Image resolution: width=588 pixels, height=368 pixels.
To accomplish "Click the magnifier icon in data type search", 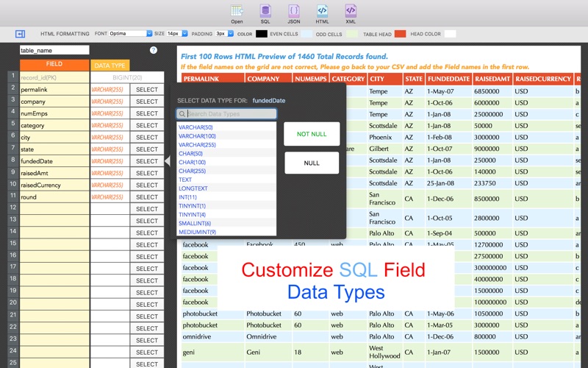I will (182, 114).
